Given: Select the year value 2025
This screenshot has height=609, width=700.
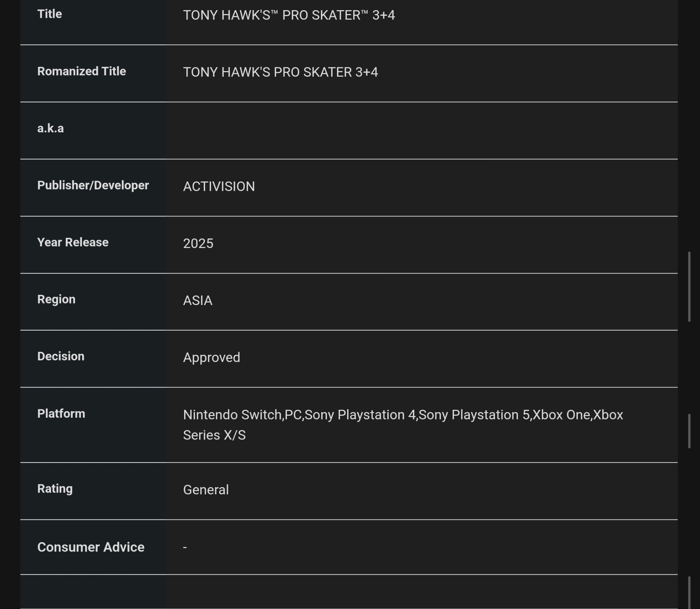Looking at the screenshot, I should tap(198, 243).
